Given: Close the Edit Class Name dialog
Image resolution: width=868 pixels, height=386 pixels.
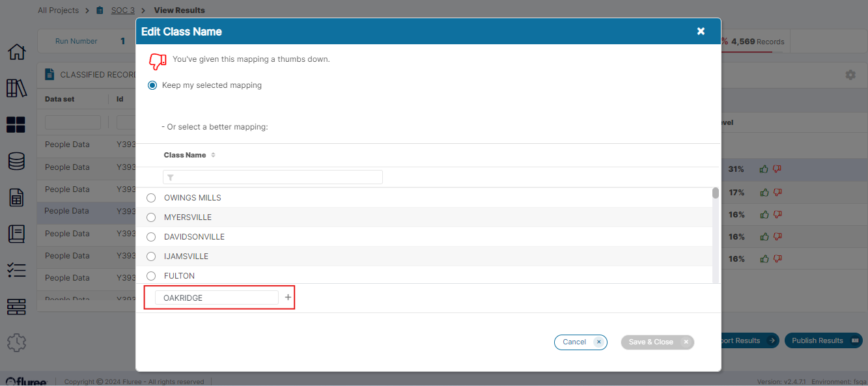Looking at the screenshot, I should [701, 31].
